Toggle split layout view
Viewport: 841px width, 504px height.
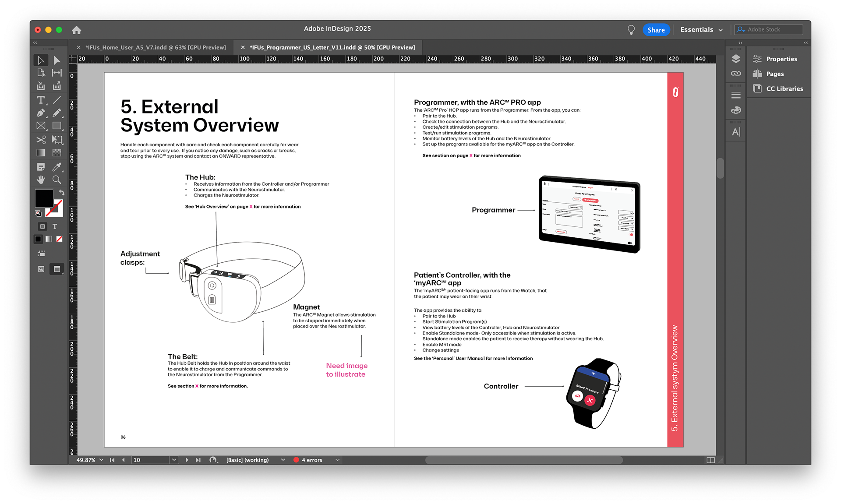pos(711,460)
